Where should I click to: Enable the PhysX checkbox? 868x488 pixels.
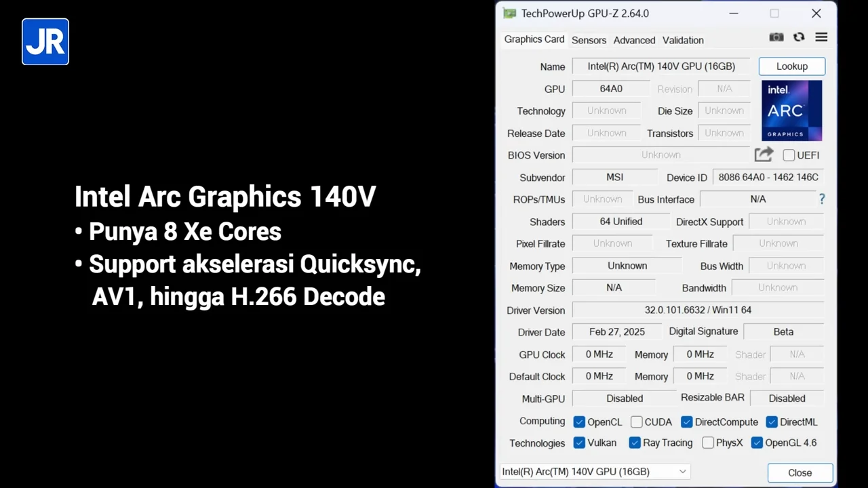coord(708,442)
